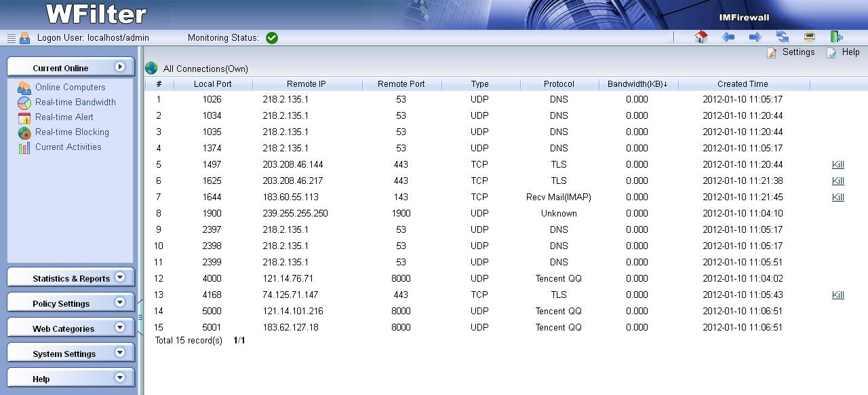Kill the connection on local port 1497
The height and width of the screenshot is (395, 868).
(838, 165)
